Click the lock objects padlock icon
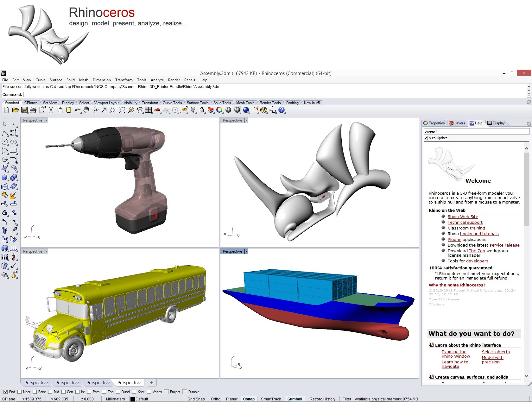 coord(202,110)
